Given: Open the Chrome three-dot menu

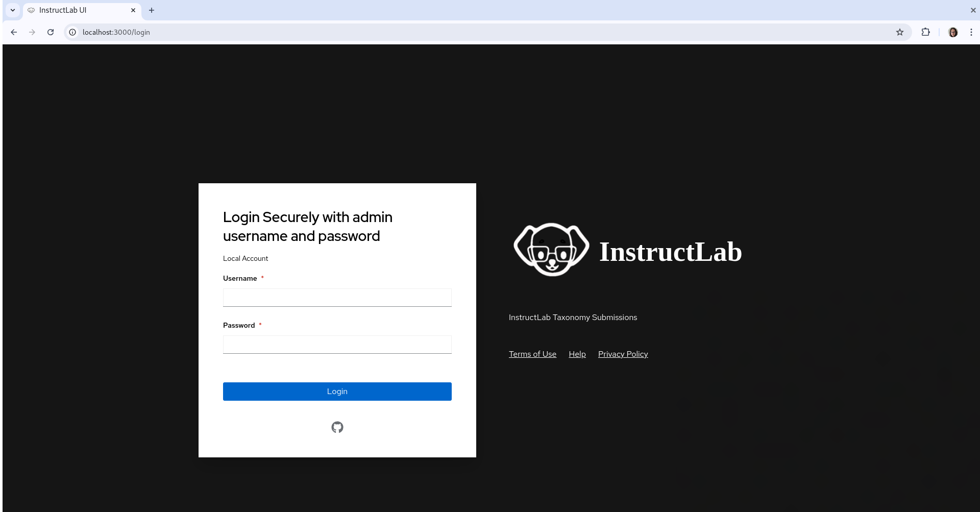Looking at the screenshot, I should pos(971,32).
